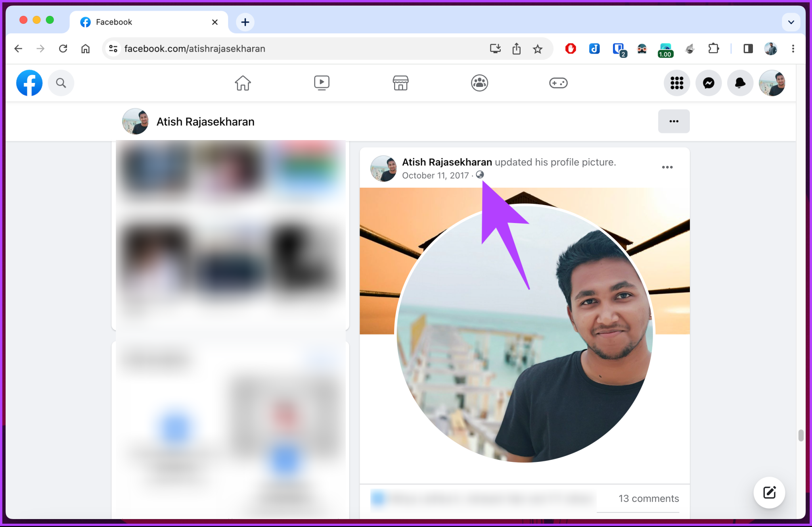Open the Watch video icon
This screenshot has width=812, height=527.
pyautogui.click(x=322, y=83)
